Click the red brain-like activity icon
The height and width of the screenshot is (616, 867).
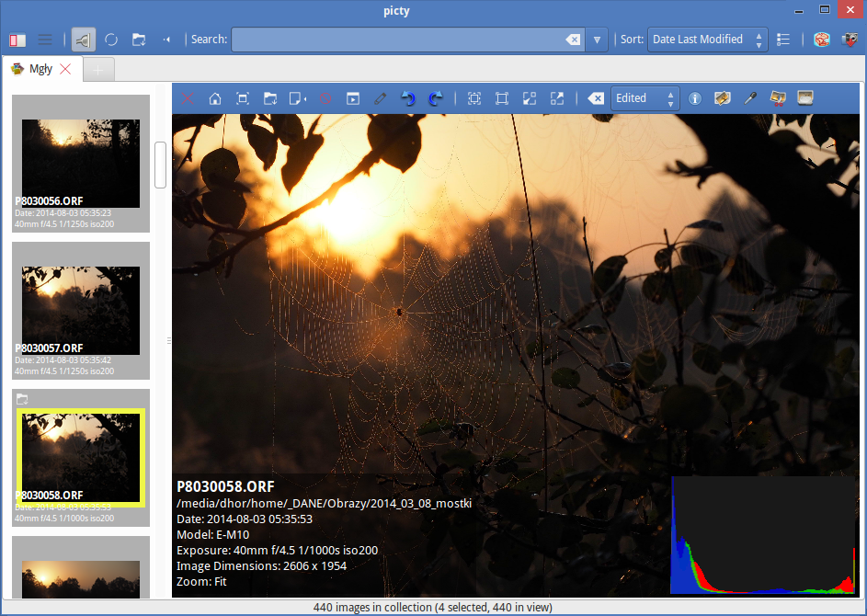[822, 40]
